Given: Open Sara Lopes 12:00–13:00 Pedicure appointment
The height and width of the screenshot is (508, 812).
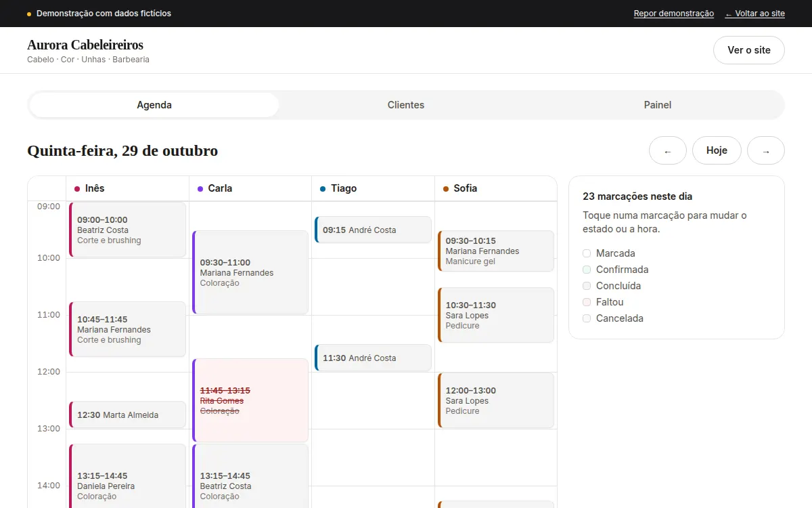Looking at the screenshot, I should click(x=496, y=400).
